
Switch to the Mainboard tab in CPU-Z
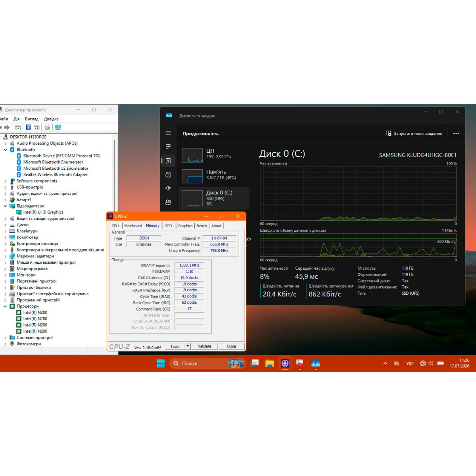pyautogui.click(x=133, y=226)
